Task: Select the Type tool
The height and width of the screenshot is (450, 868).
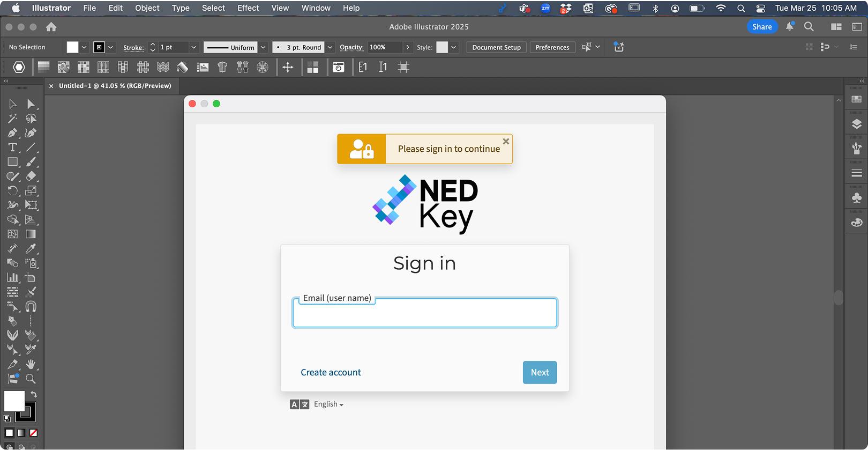Action: tap(12, 147)
